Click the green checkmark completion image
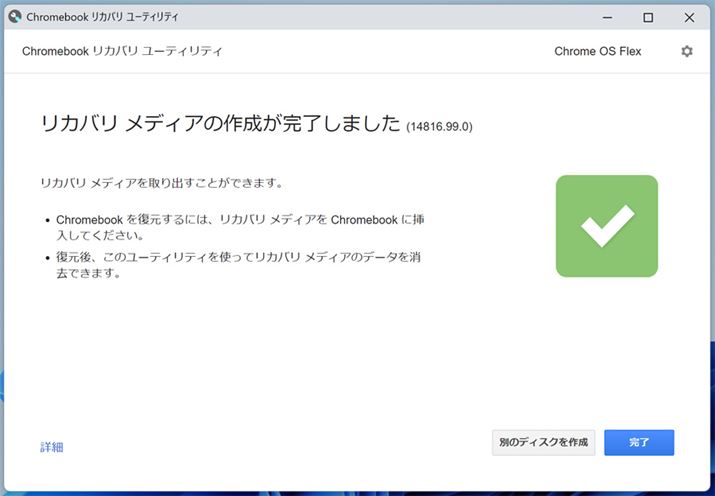 606,226
